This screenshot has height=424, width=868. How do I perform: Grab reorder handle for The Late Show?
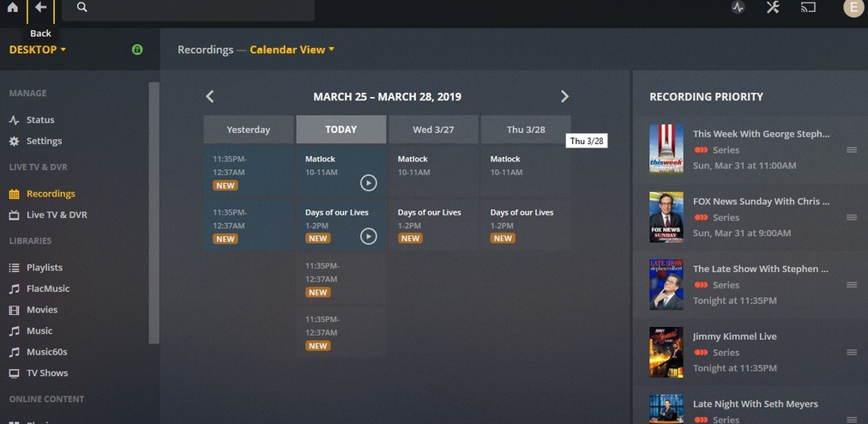[x=852, y=285]
